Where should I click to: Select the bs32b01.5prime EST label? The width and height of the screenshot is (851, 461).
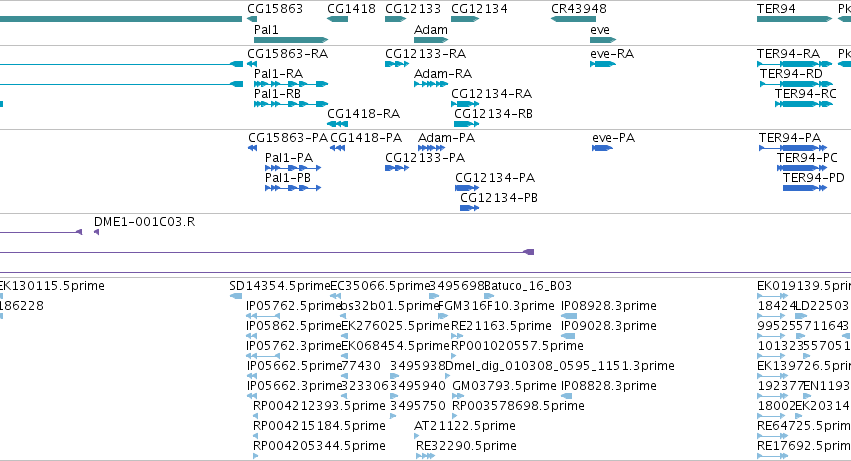390,306
